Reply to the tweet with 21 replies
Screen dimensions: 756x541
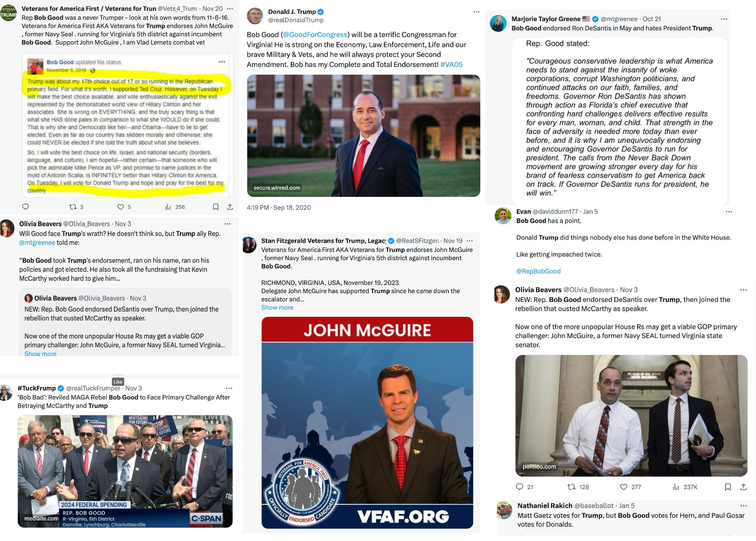[x=525, y=487]
